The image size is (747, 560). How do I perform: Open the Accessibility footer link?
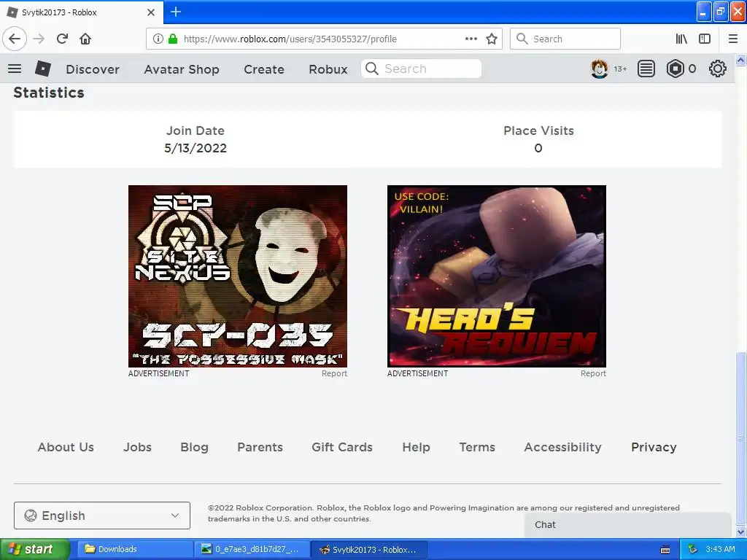pyautogui.click(x=562, y=448)
